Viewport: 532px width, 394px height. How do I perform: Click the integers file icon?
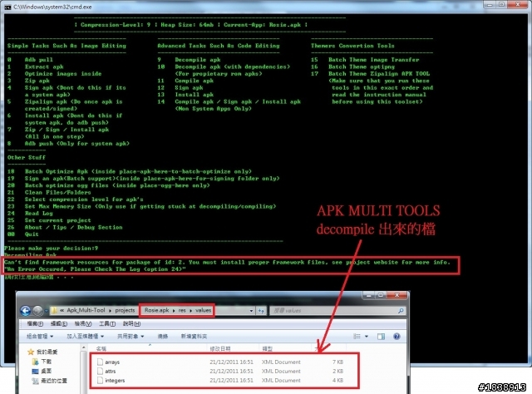(x=100, y=381)
